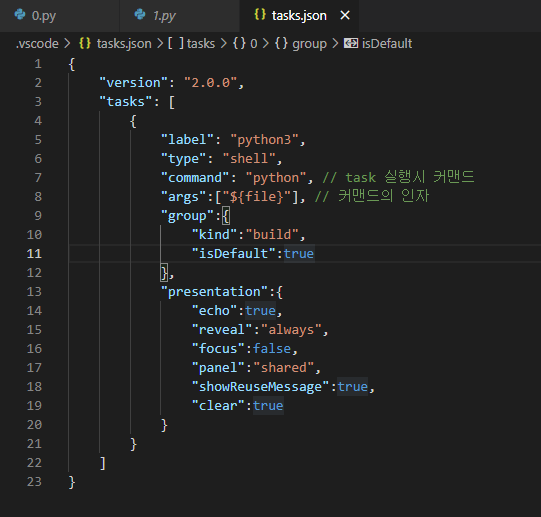Viewport: 541px width, 517px height.
Task: Click the object braces icon before group breadcrumb
Action: [282, 43]
